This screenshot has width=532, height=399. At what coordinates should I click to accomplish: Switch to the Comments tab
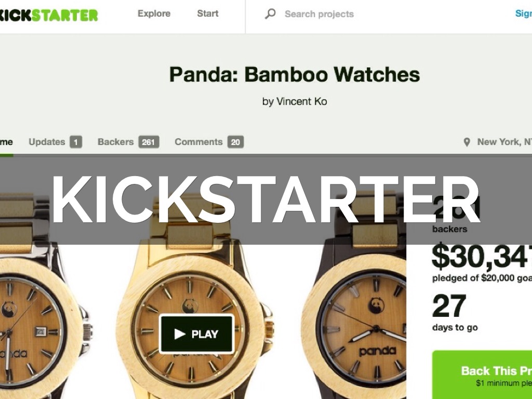click(198, 142)
